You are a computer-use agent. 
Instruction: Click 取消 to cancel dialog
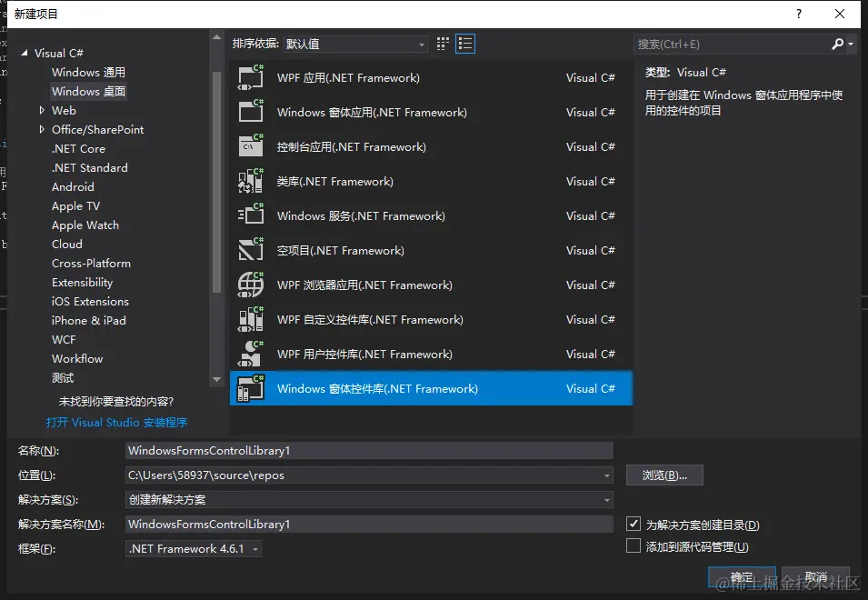click(815, 576)
